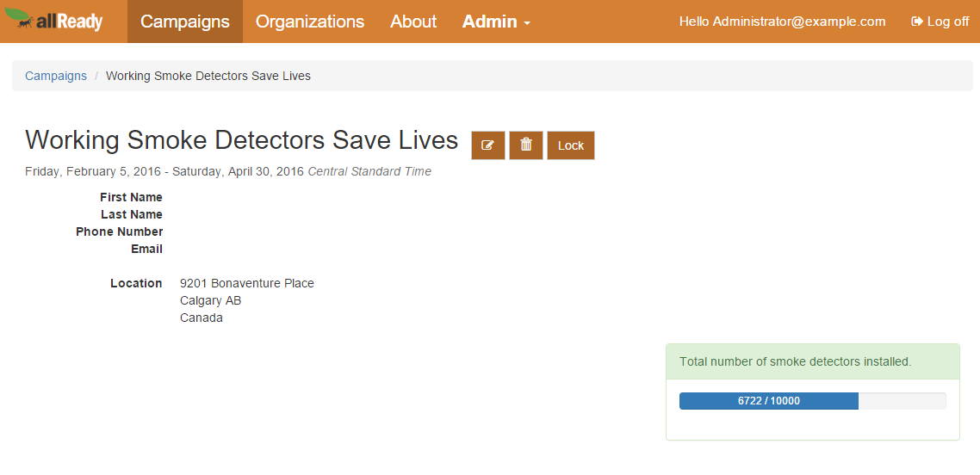Viewport: 980px width, 475px height.
Task: Click the allReady ant logo
Action: [53, 21]
